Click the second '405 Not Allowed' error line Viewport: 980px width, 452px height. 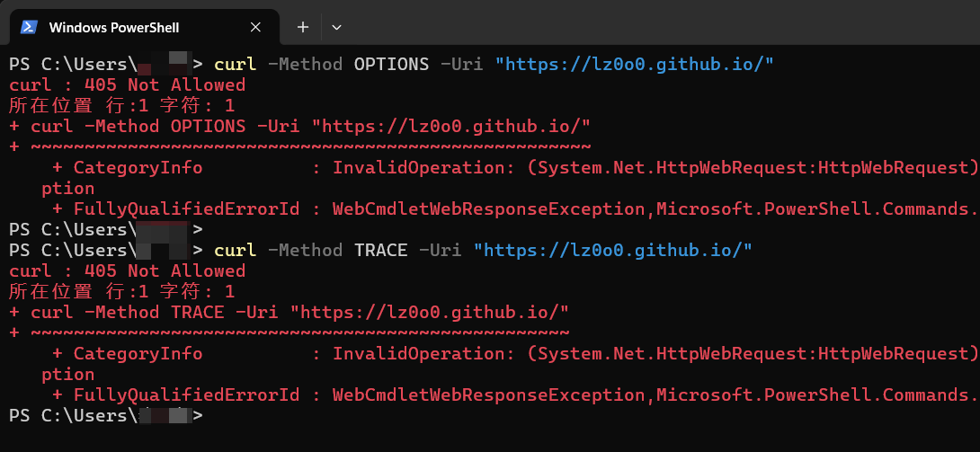pyautogui.click(x=128, y=271)
